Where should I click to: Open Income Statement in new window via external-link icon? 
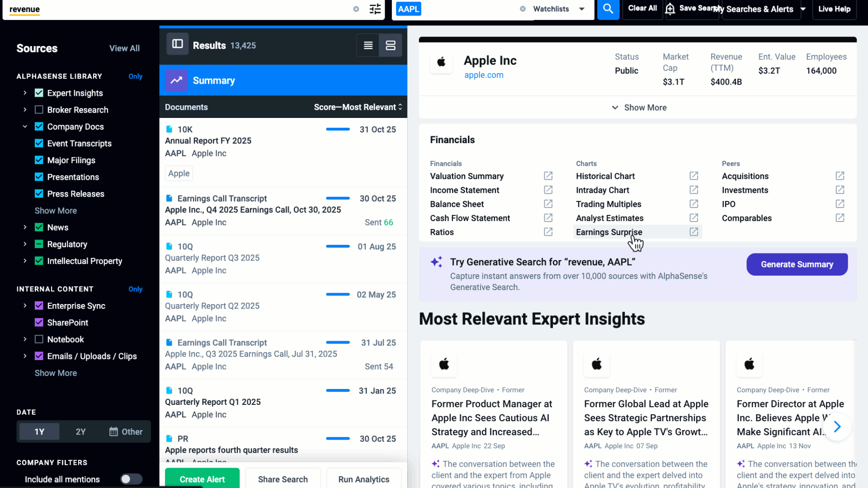548,190
